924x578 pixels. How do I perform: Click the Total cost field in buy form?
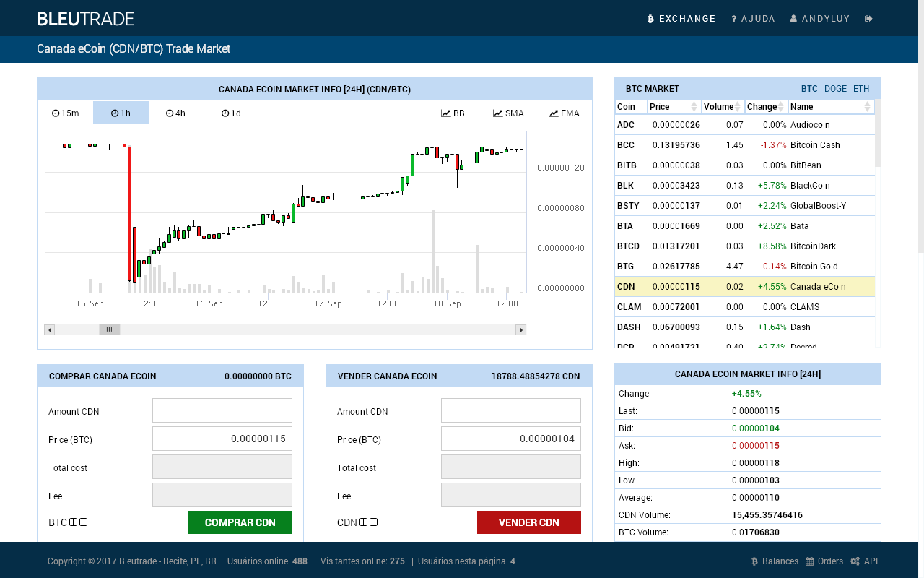pyautogui.click(x=222, y=467)
